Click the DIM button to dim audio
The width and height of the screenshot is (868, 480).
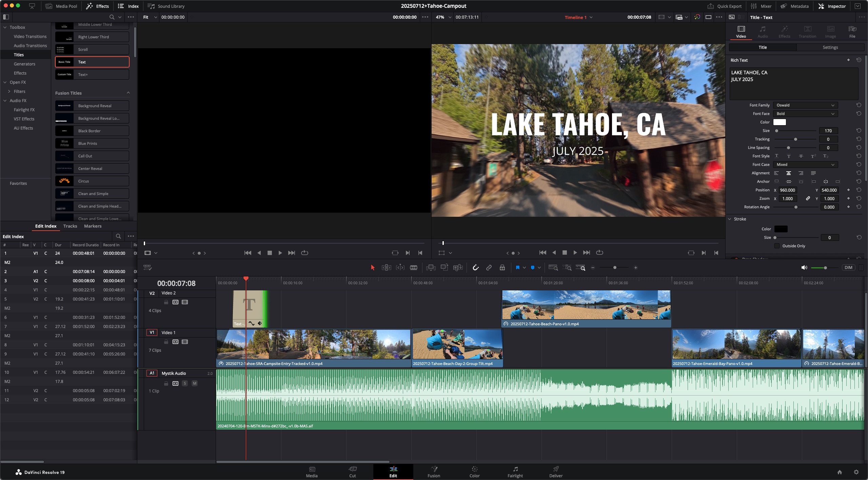click(849, 267)
